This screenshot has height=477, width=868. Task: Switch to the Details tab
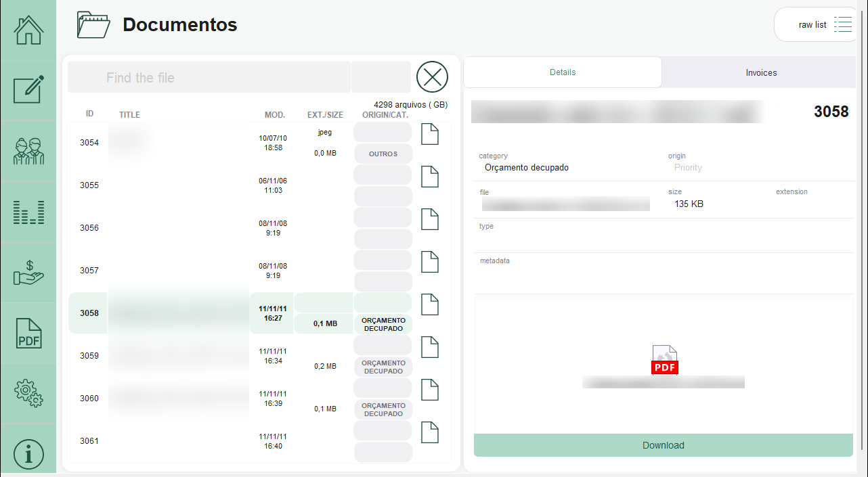[563, 72]
